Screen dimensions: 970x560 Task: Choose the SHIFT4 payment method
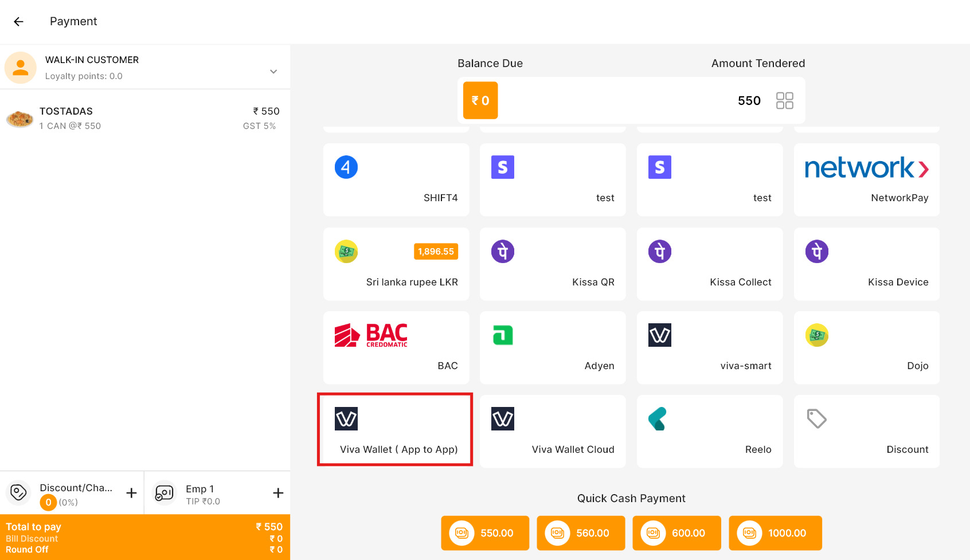tap(396, 180)
